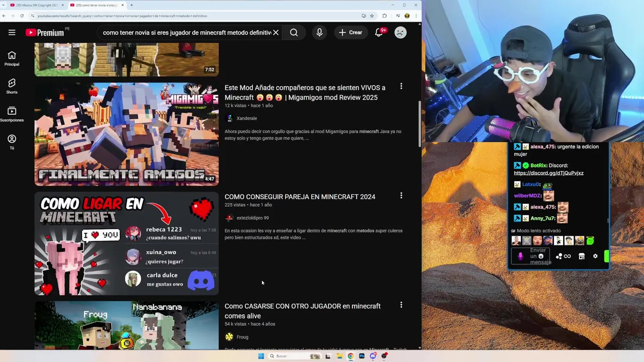Viewport: 644px width, 362px height.
Task: Click the BotRix username in chat
Action: point(538,165)
